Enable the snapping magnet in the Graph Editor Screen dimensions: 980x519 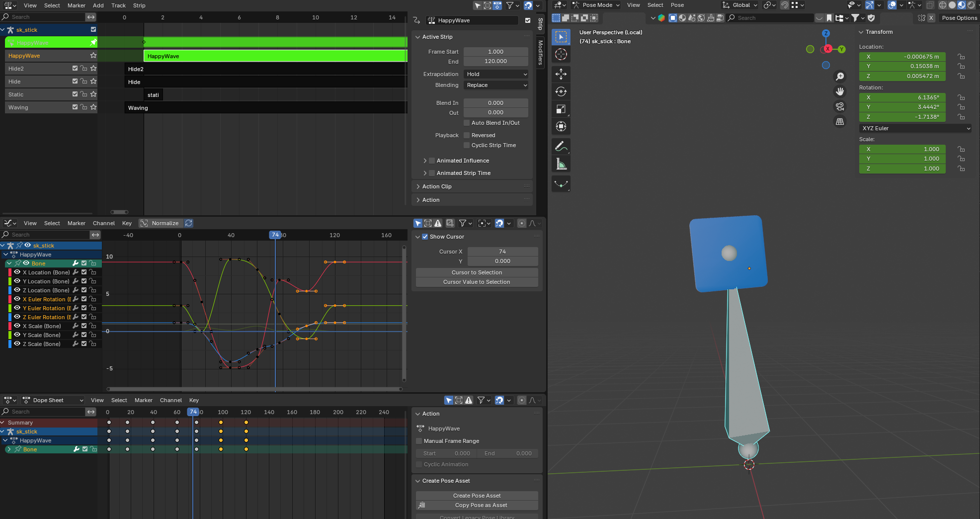point(498,223)
